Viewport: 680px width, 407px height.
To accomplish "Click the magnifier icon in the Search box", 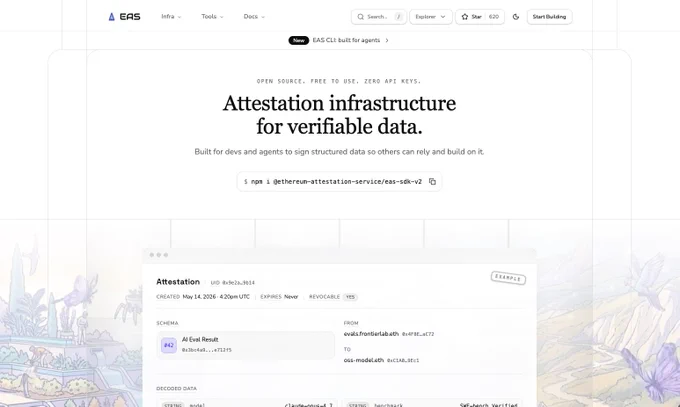I will point(360,17).
